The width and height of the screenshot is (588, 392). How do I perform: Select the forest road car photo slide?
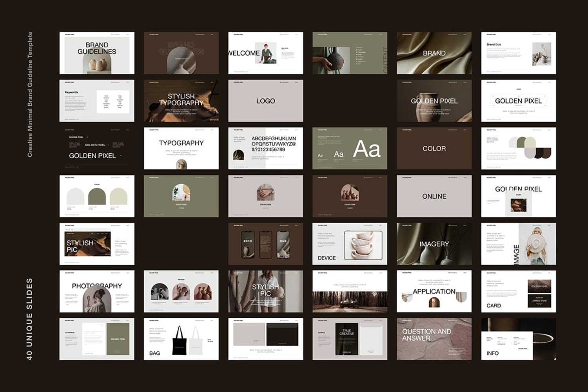[x=350, y=291]
